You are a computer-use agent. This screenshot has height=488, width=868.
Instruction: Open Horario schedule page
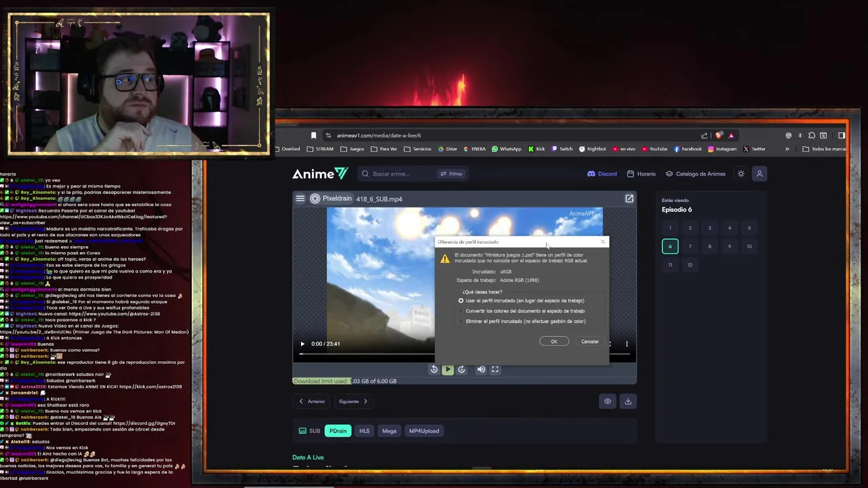click(642, 174)
